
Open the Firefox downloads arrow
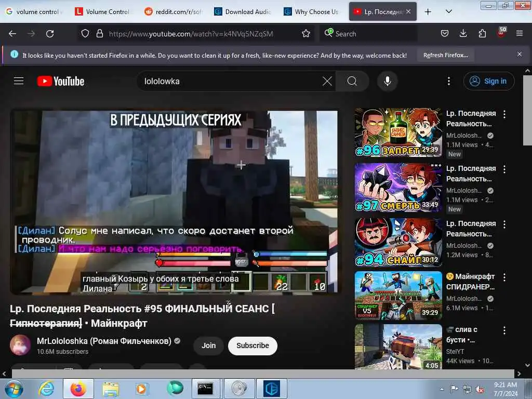(x=463, y=34)
